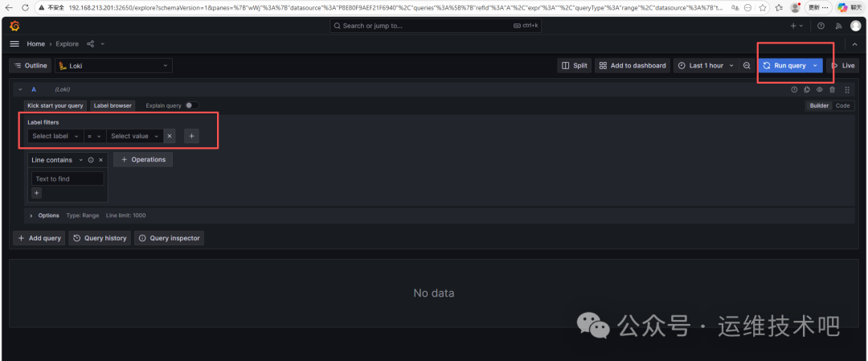Duplicate query A
Screen dimensions: 868x361
coord(807,89)
